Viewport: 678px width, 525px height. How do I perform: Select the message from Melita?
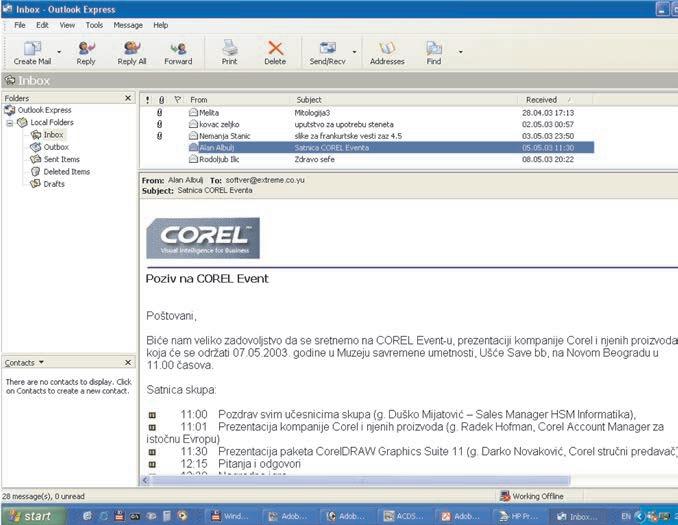pos(367,113)
